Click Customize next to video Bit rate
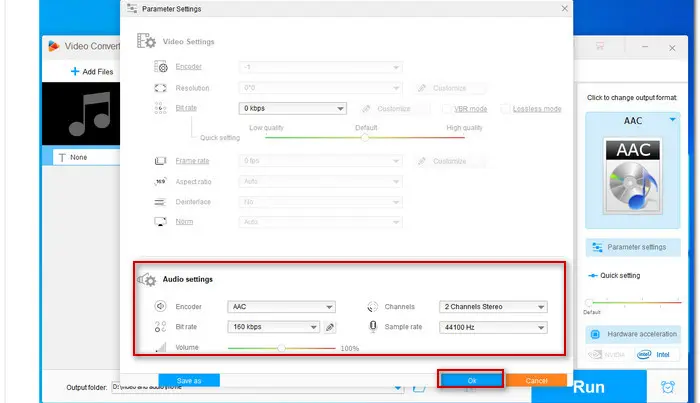Image resolution: width=700 pixels, height=403 pixels. [x=394, y=108]
